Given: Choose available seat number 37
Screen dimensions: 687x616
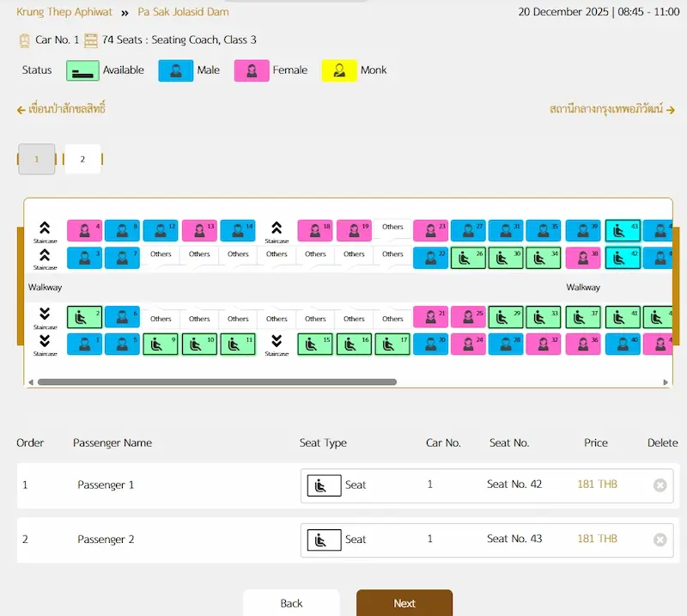Looking at the screenshot, I should click(582, 317).
